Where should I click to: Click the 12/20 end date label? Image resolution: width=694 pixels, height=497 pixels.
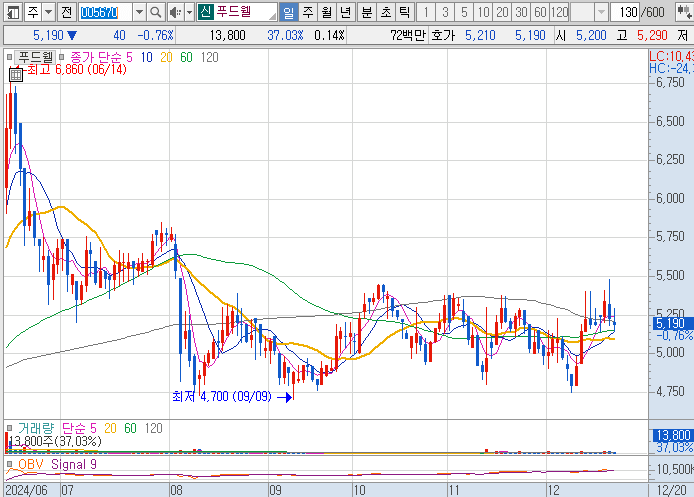[x=671, y=490]
